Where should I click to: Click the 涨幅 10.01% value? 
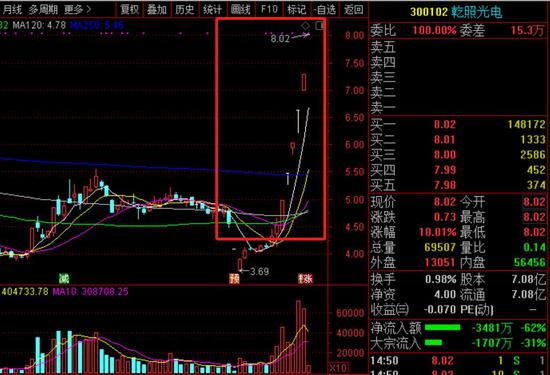pyautogui.click(x=438, y=232)
